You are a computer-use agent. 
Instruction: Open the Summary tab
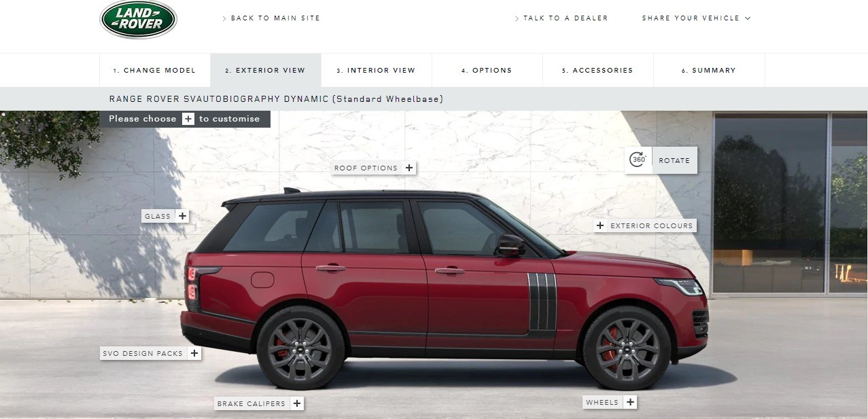[709, 70]
